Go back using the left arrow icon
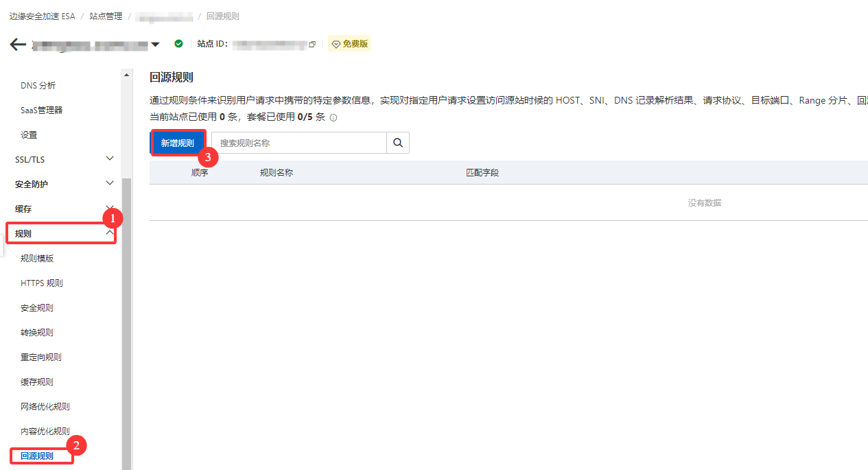Screen dimensions: 868x470 (18, 45)
